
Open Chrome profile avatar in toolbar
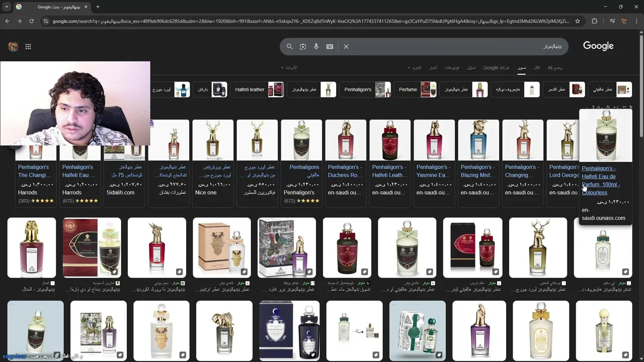click(624, 21)
